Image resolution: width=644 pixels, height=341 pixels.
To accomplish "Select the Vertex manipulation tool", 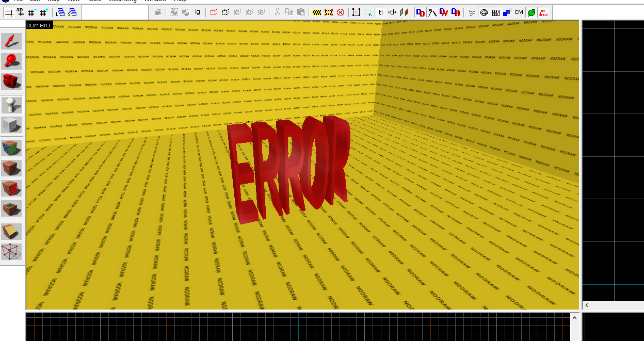I will (x=11, y=252).
